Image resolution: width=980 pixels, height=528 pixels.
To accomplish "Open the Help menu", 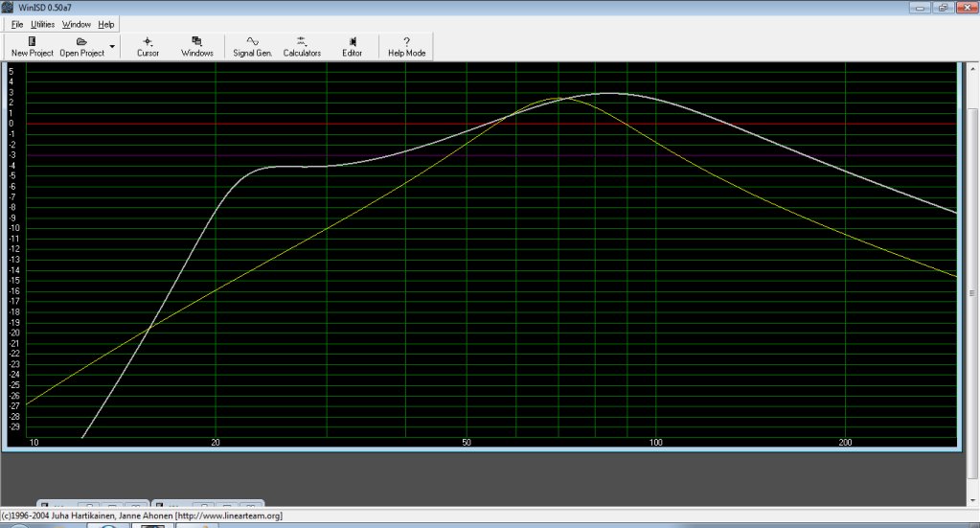I will click(106, 24).
